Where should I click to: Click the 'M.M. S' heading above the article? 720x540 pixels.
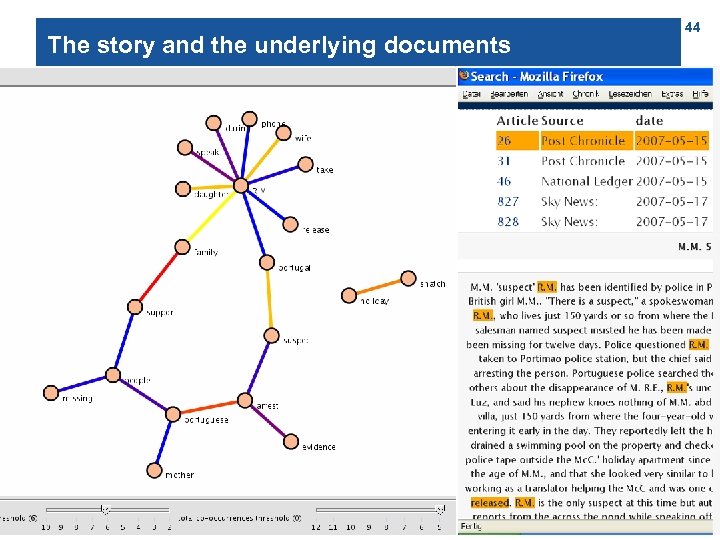(694, 247)
